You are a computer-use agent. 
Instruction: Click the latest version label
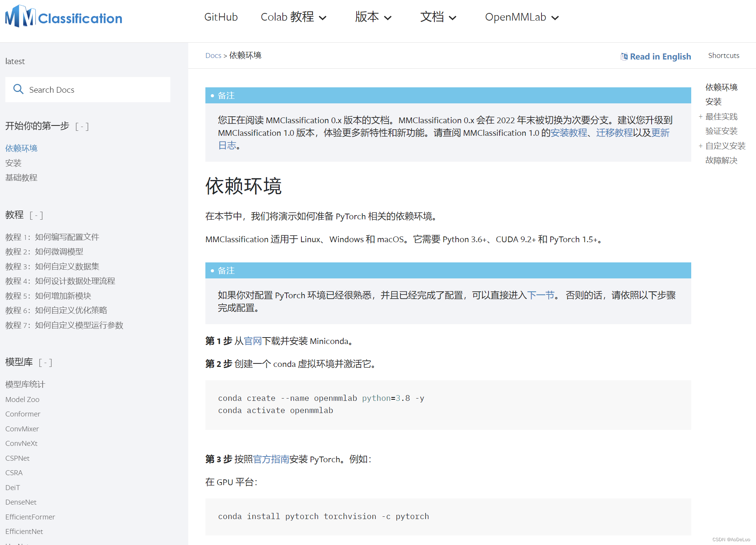[x=15, y=61]
